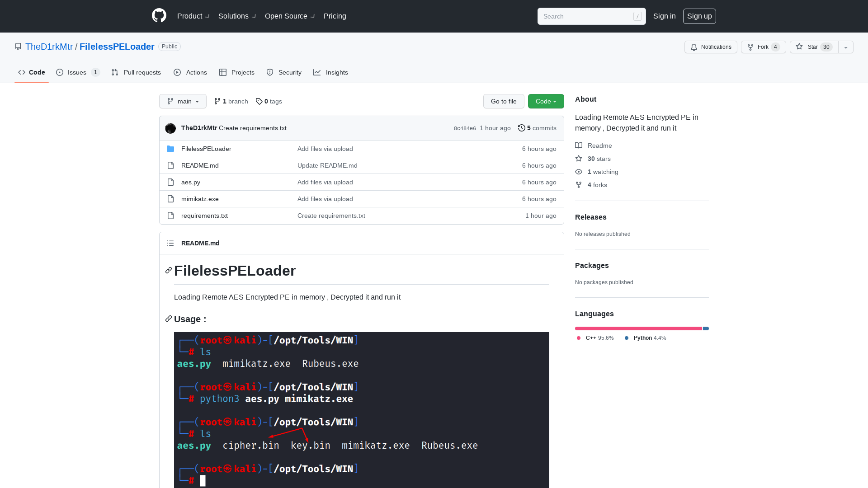
Task: Click the Python language color dot
Action: pos(627,338)
